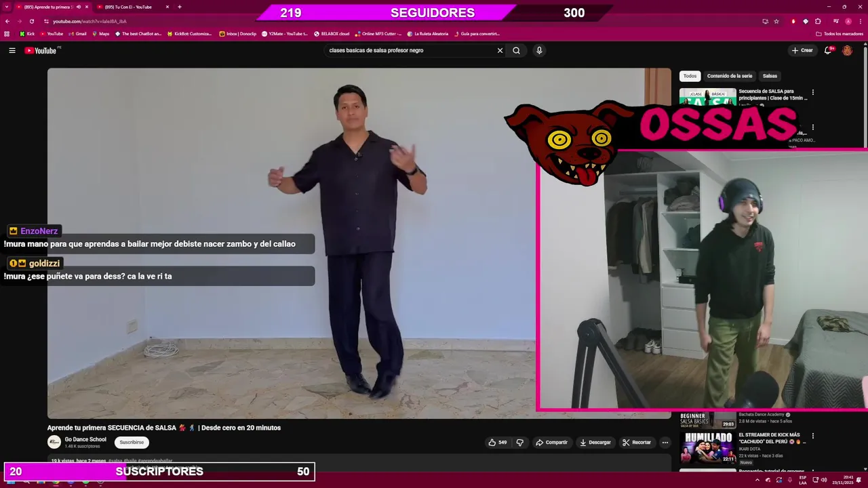Select Contenido de la serie chip
Screen dimensions: 868x488
[730, 76]
